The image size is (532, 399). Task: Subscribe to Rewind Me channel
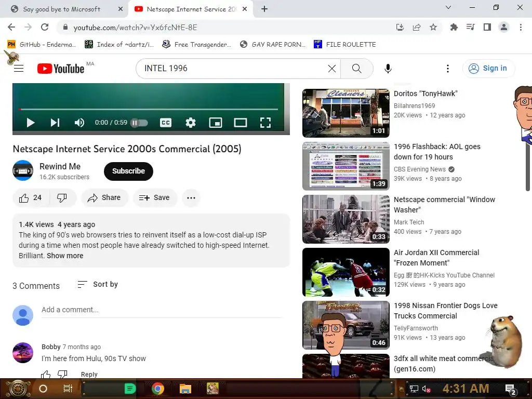point(128,171)
